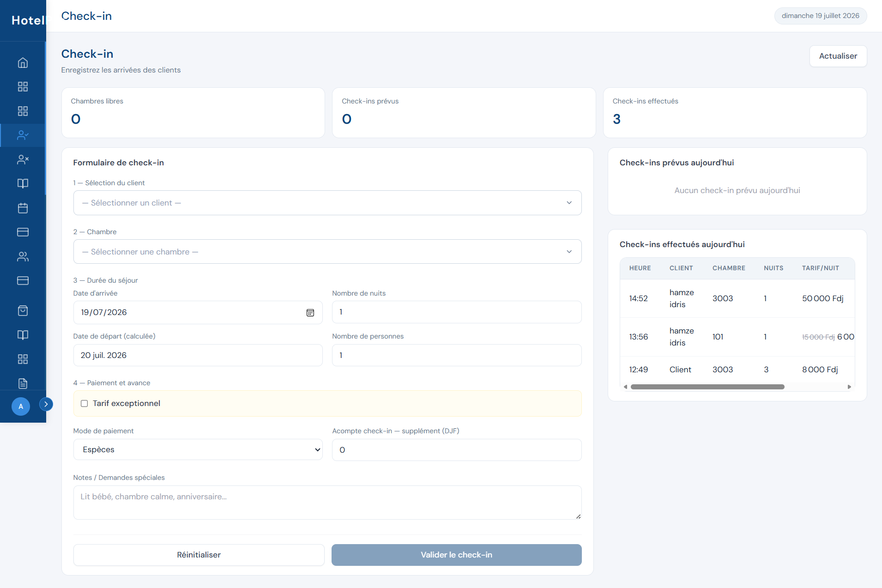Click the Chambres libres stat card

193,113
